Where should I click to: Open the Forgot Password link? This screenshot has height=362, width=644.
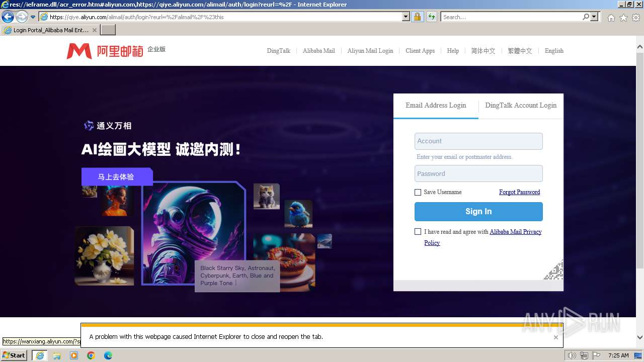click(x=519, y=192)
